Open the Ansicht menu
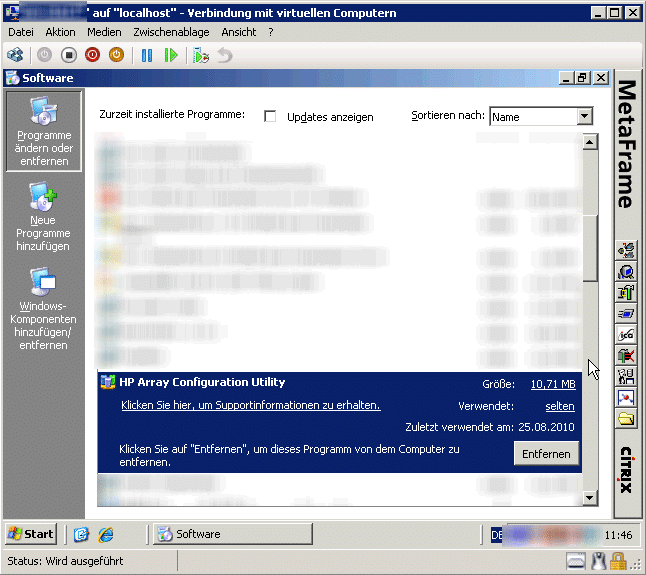 point(239,32)
